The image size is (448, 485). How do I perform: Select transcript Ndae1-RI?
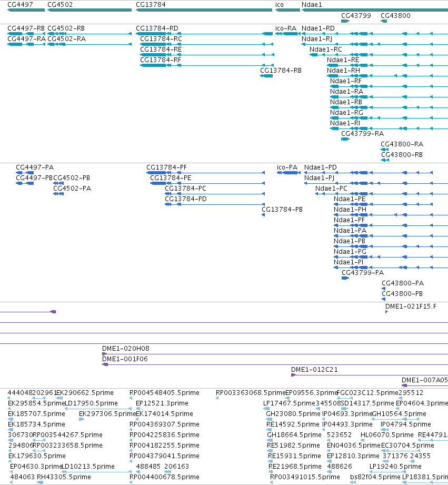tap(345, 123)
